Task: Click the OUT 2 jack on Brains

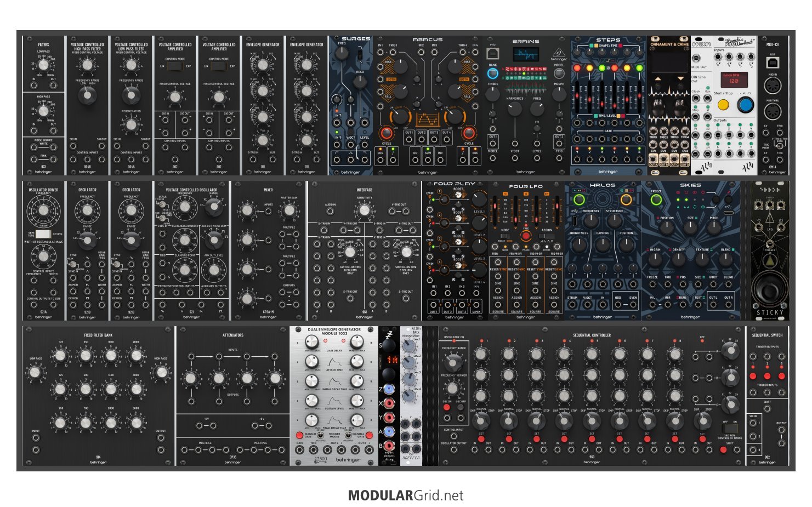Action: point(559,144)
